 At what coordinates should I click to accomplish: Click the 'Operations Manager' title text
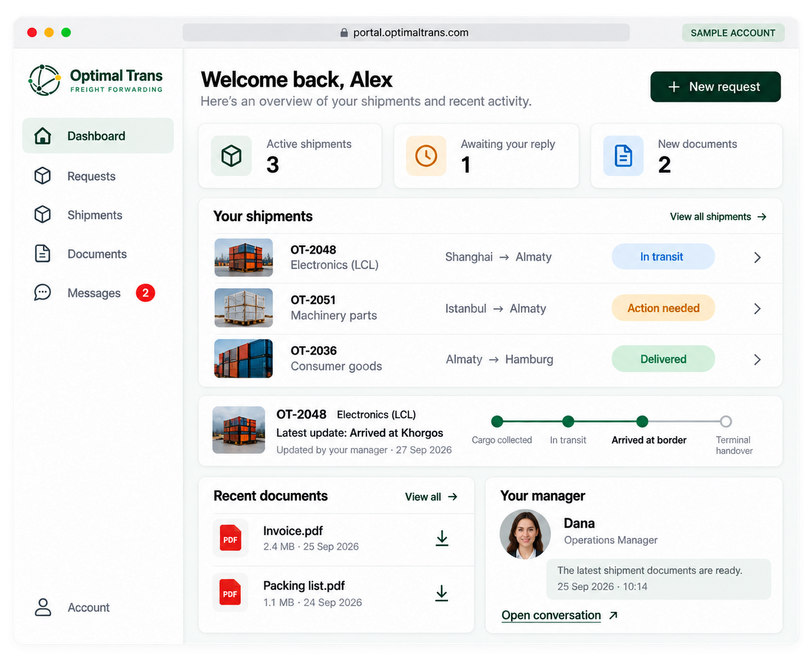click(610, 540)
